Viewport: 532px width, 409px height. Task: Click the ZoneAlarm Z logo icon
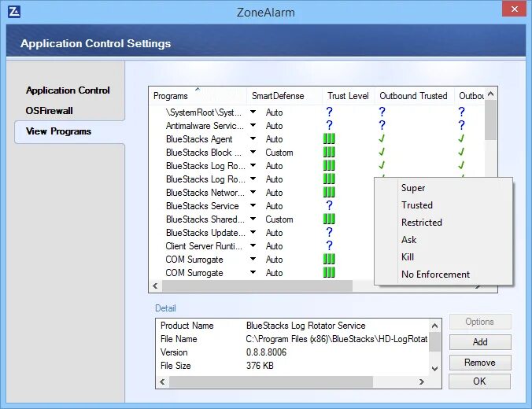tap(14, 12)
